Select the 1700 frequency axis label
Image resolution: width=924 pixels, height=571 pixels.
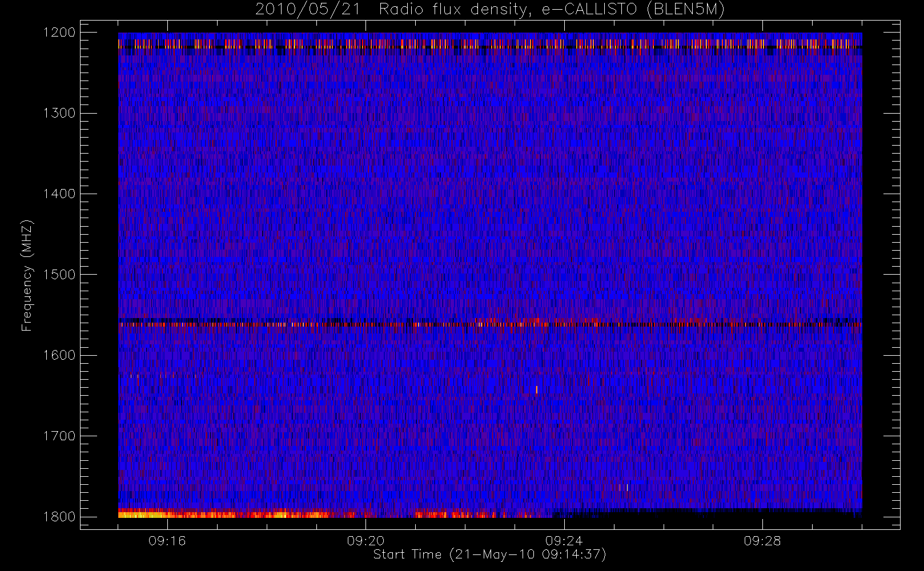click(x=60, y=436)
